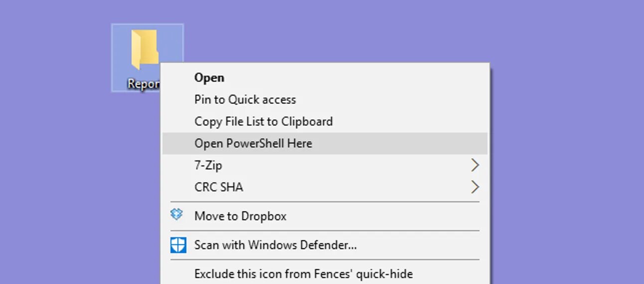Expand the CRC SHA submenu arrow
The image size is (644, 284).
point(475,187)
